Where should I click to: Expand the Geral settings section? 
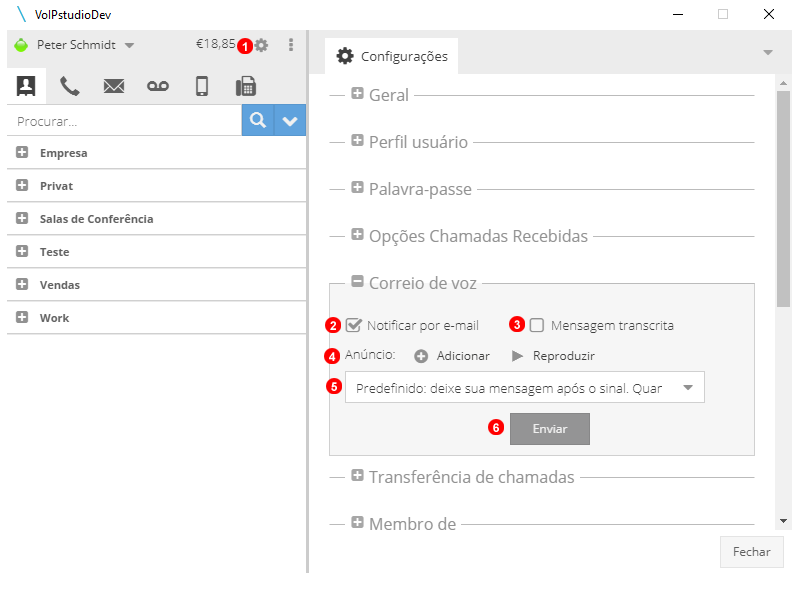[358, 93]
